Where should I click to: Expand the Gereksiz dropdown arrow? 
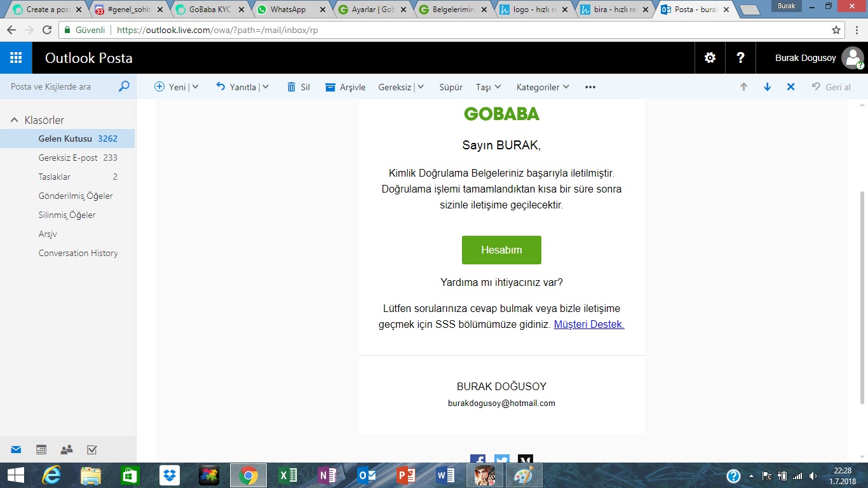click(420, 87)
